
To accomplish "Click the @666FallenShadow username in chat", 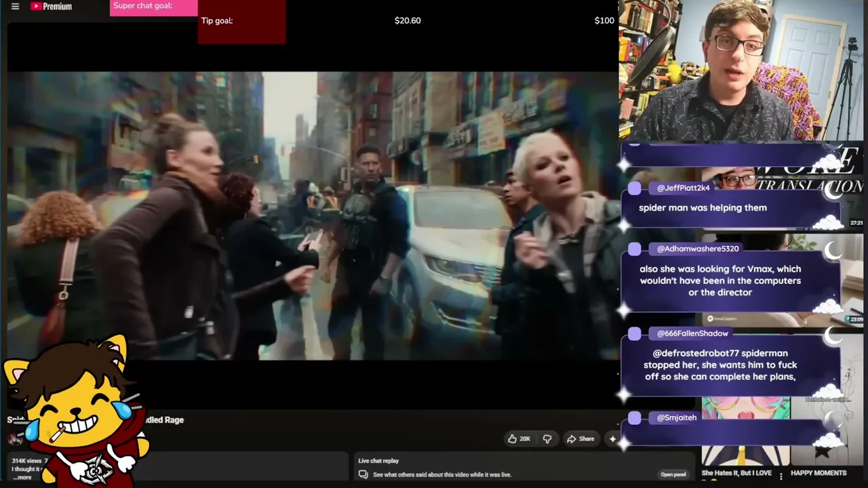I will (692, 333).
